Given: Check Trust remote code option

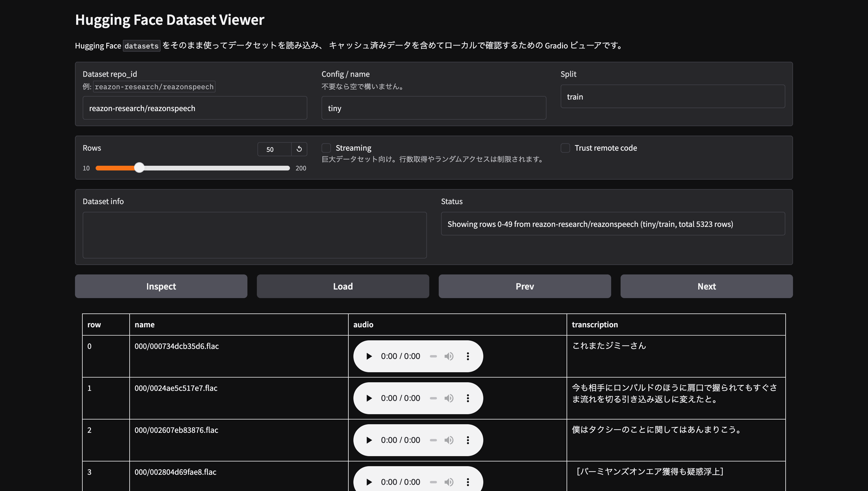Looking at the screenshot, I should [x=565, y=148].
